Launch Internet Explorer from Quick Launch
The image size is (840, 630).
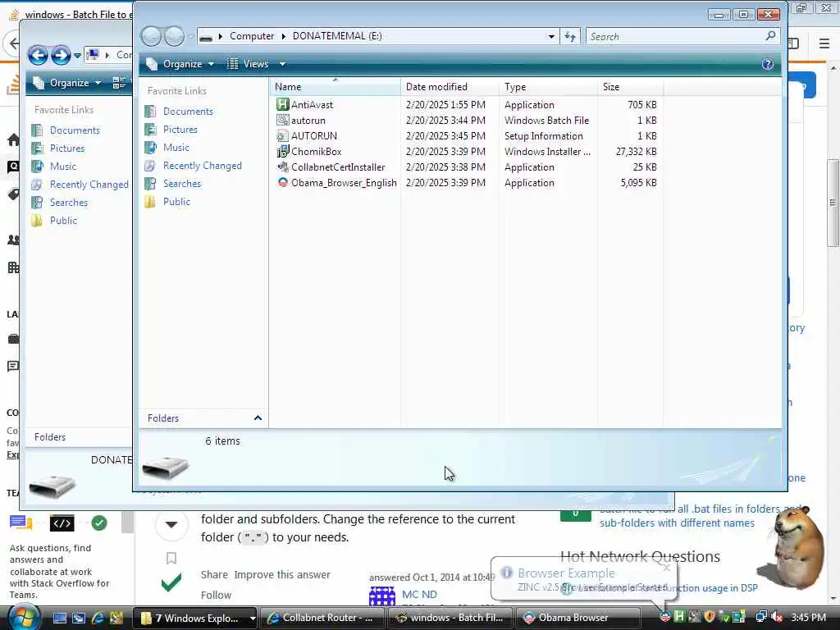pyautogui.click(x=98, y=618)
